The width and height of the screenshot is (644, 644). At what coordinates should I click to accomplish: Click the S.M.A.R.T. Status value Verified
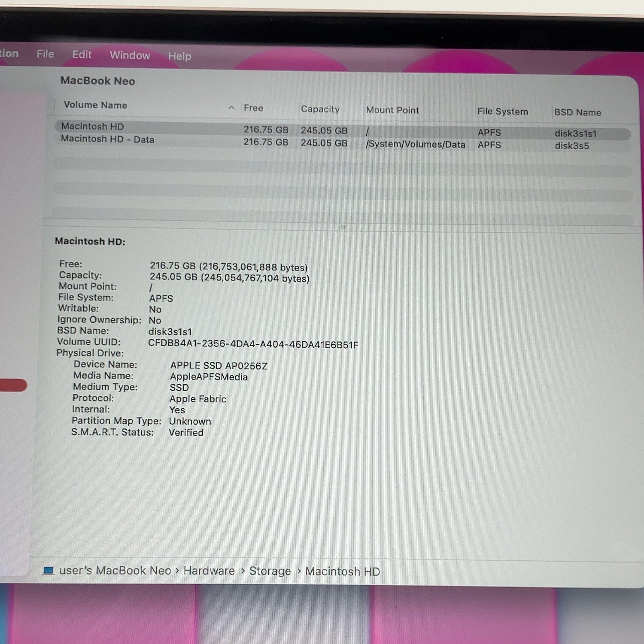186,432
